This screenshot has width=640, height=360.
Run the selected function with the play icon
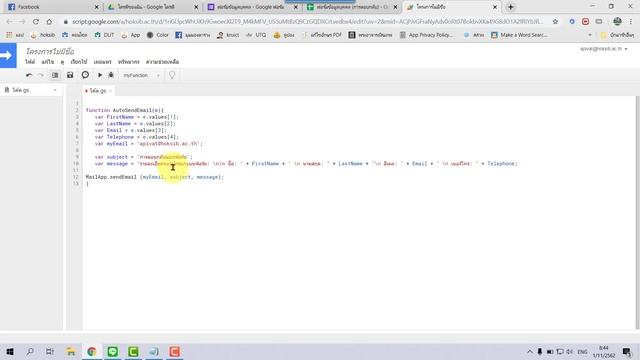pyautogui.click(x=100, y=75)
